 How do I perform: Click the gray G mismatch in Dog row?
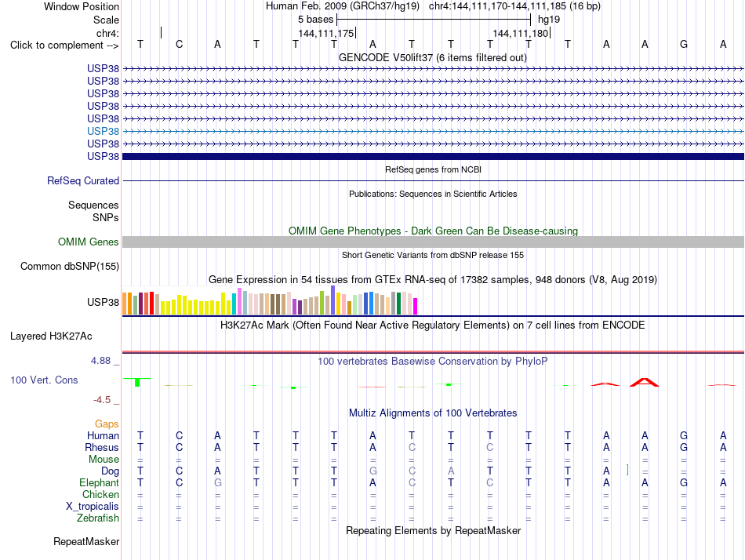[x=373, y=471]
